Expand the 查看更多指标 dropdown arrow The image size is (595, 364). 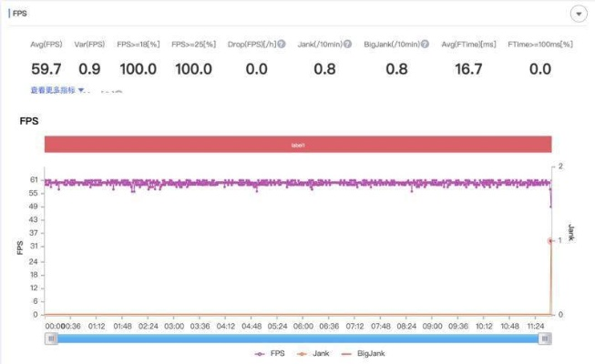pos(81,90)
